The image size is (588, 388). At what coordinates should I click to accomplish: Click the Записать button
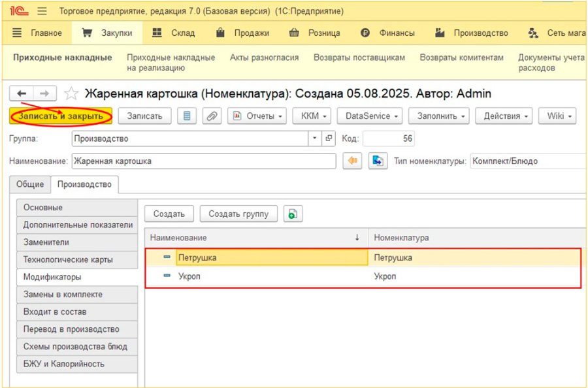pos(145,116)
